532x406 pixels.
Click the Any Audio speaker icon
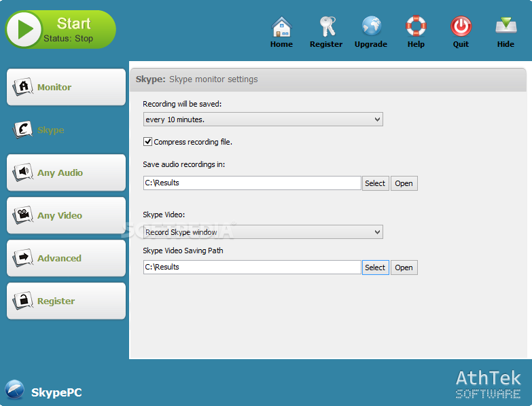coord(22,172)
